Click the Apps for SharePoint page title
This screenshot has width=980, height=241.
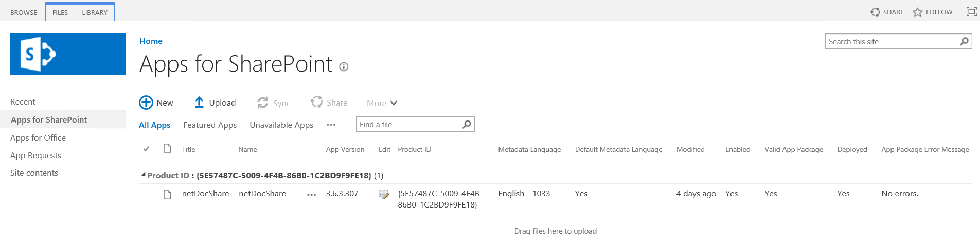[236, 64]
